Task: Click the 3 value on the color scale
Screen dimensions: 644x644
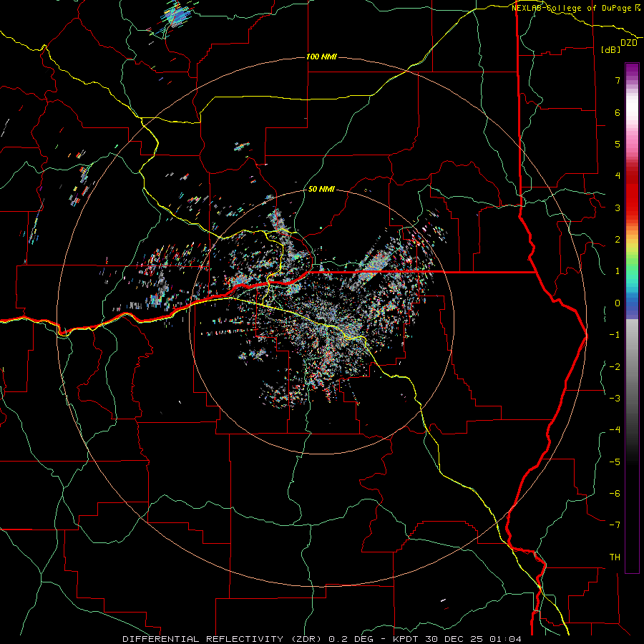Action: coord(618,208)
